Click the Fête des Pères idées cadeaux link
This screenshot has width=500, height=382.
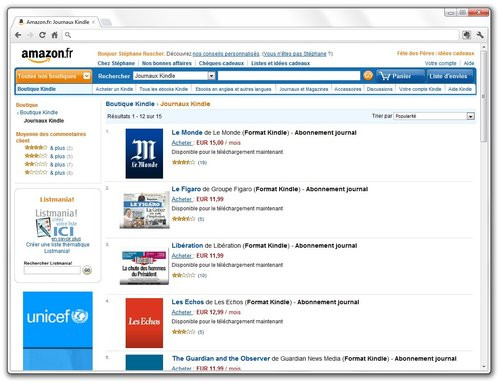tap(435, 53)
